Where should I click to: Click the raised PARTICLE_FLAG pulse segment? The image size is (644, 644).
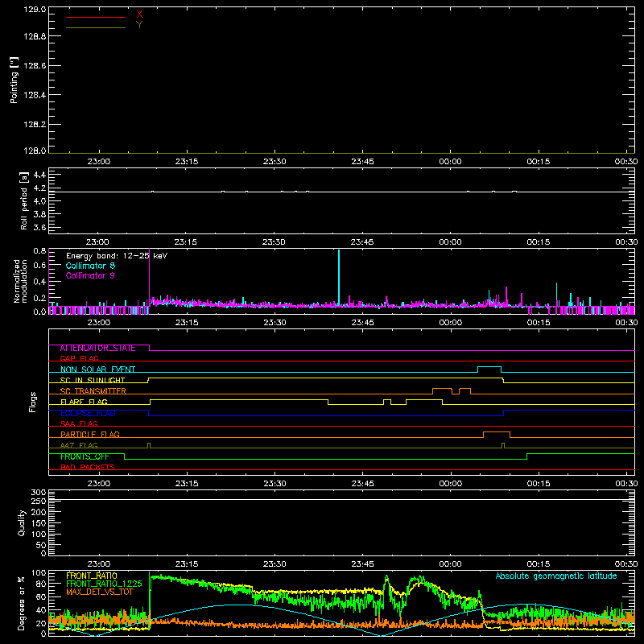pos(497,432)
